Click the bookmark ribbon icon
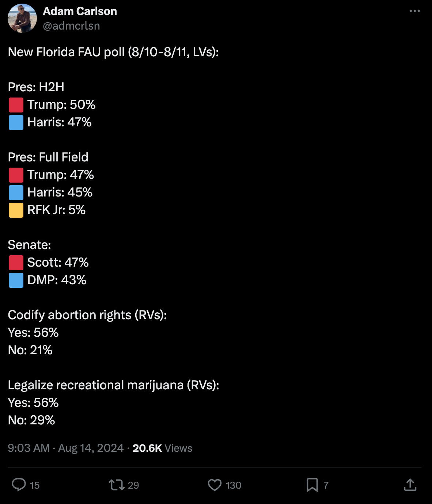This screenshot has width=432, height=504. click(312, 485)
